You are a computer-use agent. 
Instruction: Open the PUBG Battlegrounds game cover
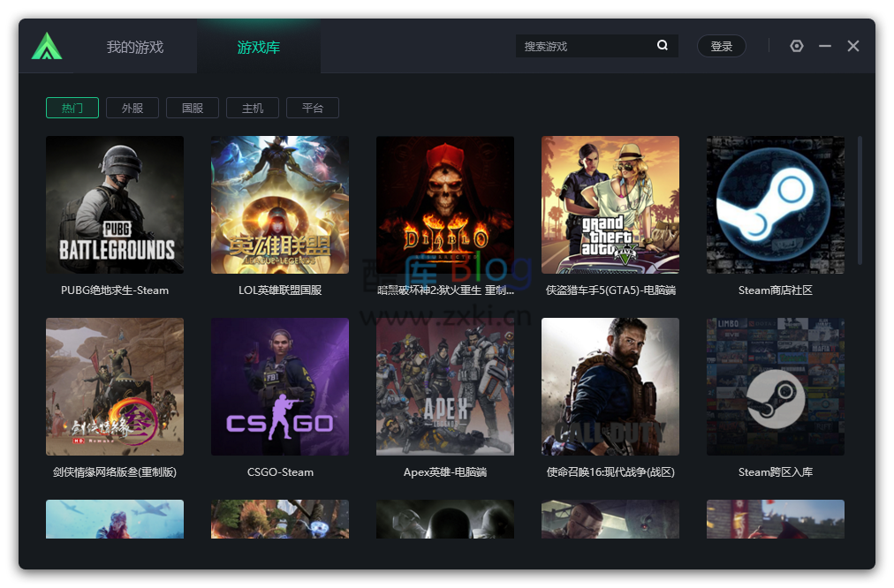(x=115, y=204)
